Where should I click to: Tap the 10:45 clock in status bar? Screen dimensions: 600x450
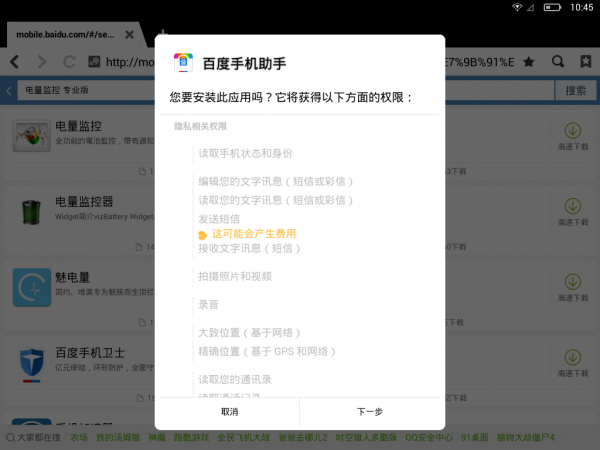(582, 7)
